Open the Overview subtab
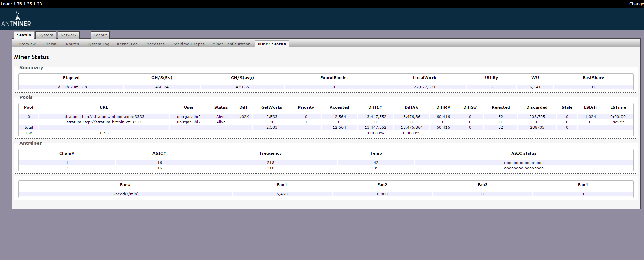Screen dimensions: 644x260 click(x=27, y=44)
